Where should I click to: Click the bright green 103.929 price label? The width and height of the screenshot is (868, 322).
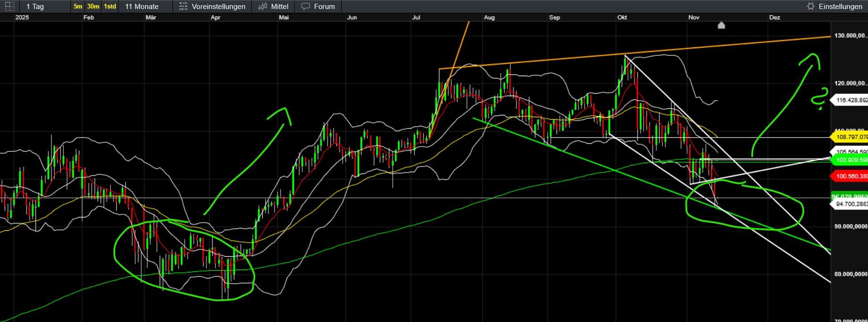851,160
